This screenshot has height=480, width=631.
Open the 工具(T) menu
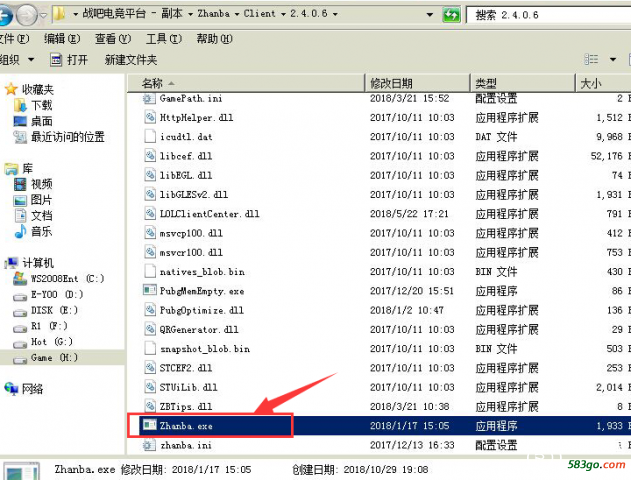164,39
